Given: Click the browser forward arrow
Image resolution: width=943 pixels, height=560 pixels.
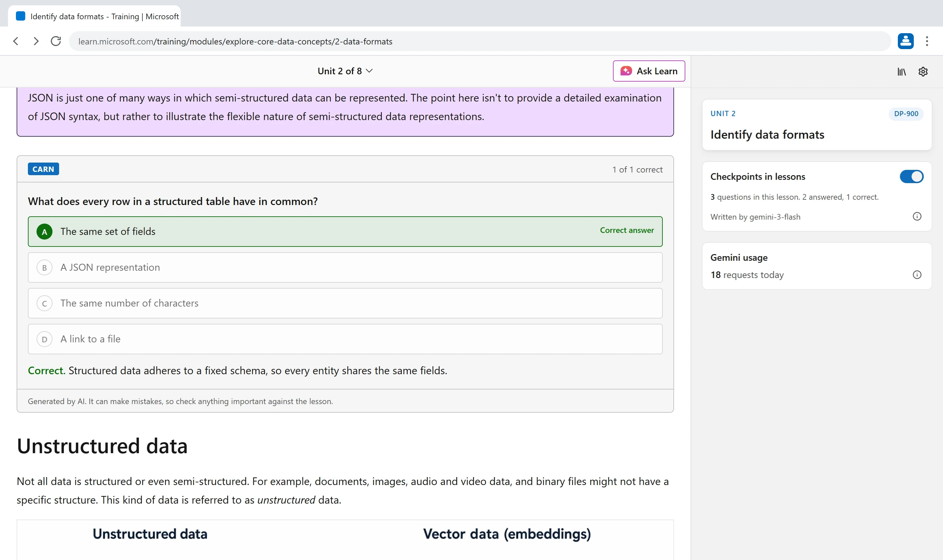Looking at the screenshot, I should (36, 41).
